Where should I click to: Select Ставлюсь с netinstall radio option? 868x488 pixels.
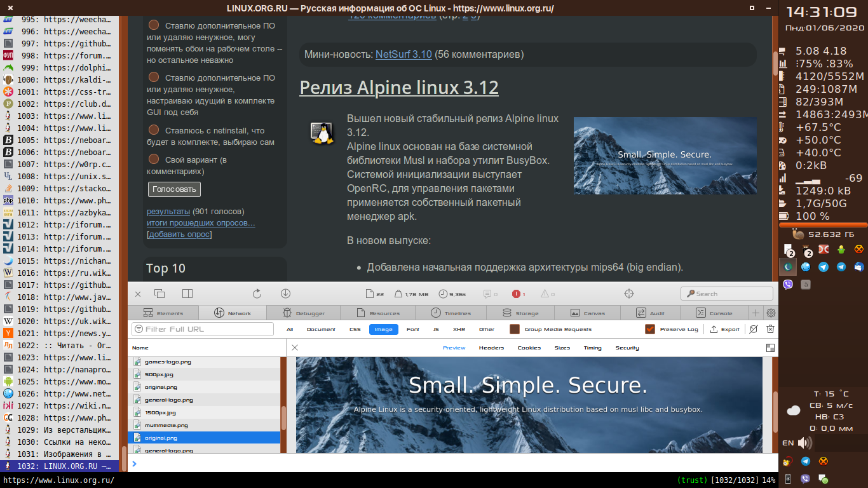(154, 130)
